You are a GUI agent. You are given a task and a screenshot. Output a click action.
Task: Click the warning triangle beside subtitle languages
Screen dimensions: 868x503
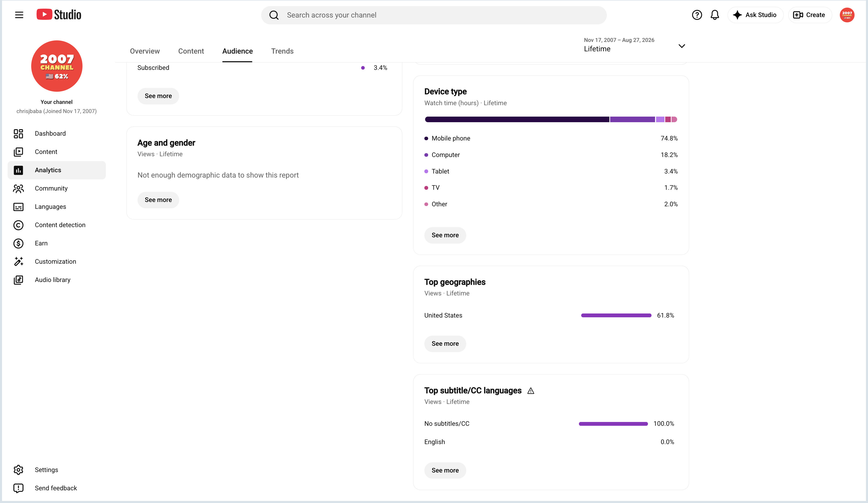[530, 391]
